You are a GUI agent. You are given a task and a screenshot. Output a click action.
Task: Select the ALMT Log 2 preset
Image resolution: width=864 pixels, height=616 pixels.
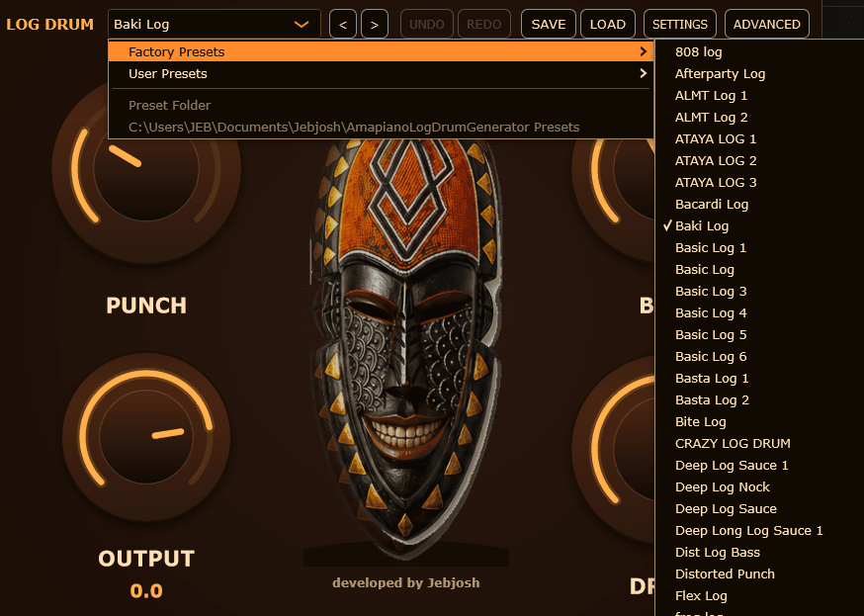pyautogui.click(x=760, y=118)
